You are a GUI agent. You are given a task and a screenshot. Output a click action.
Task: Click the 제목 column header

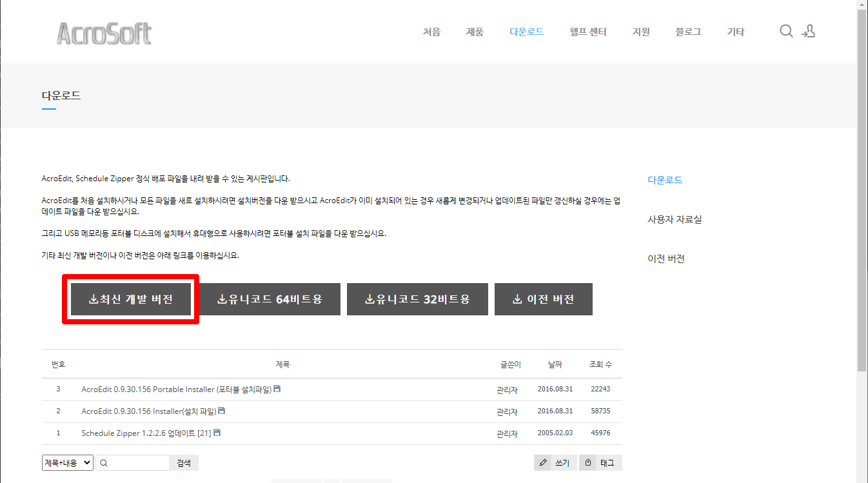(282, 364)
